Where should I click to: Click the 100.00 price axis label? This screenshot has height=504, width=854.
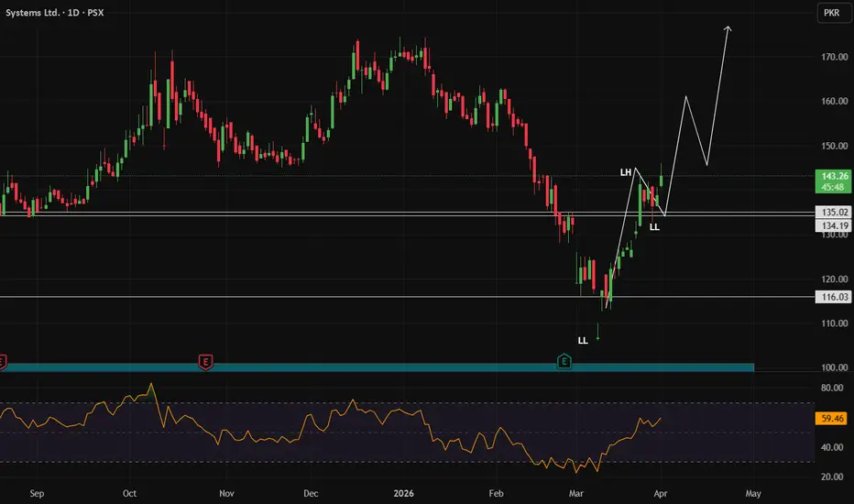tap(835, 367)
